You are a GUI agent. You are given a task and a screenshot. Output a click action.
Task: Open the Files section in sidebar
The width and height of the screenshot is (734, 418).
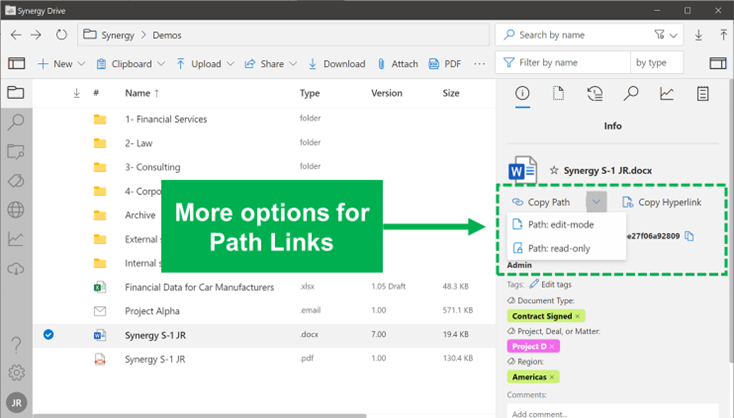click(x=16, y=93)
